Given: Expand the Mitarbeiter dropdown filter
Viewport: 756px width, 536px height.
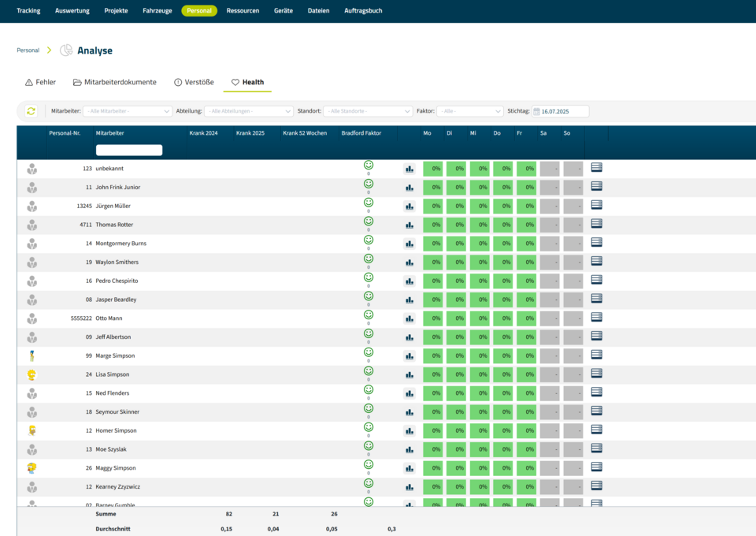Looking at the screenshot, I should (128, 112).
